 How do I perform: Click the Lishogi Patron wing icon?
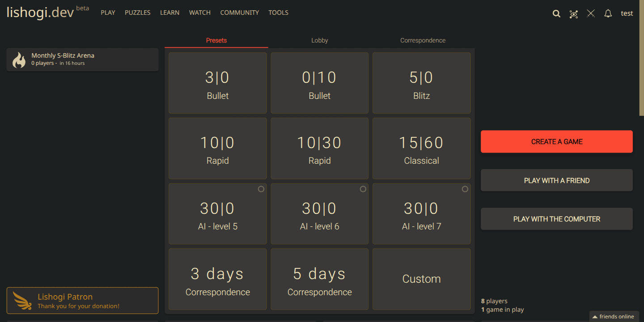point(22,301)
